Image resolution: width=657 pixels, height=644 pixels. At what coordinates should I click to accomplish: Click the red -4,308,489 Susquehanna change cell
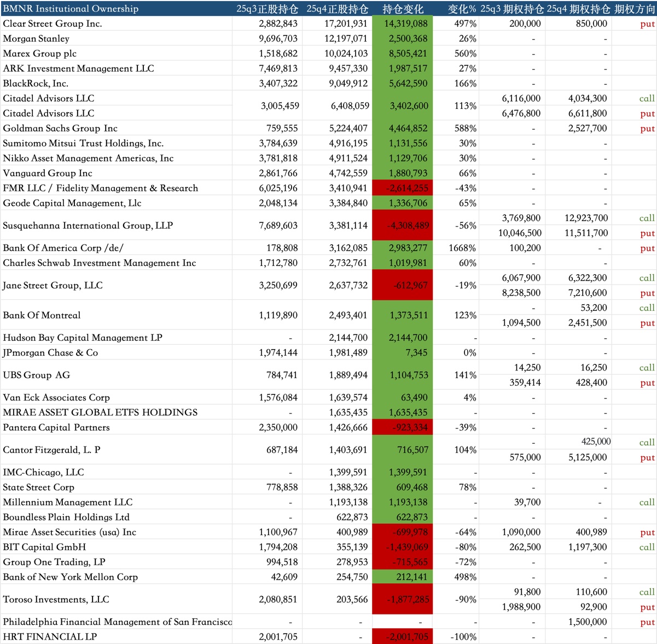tap(403, 225)
